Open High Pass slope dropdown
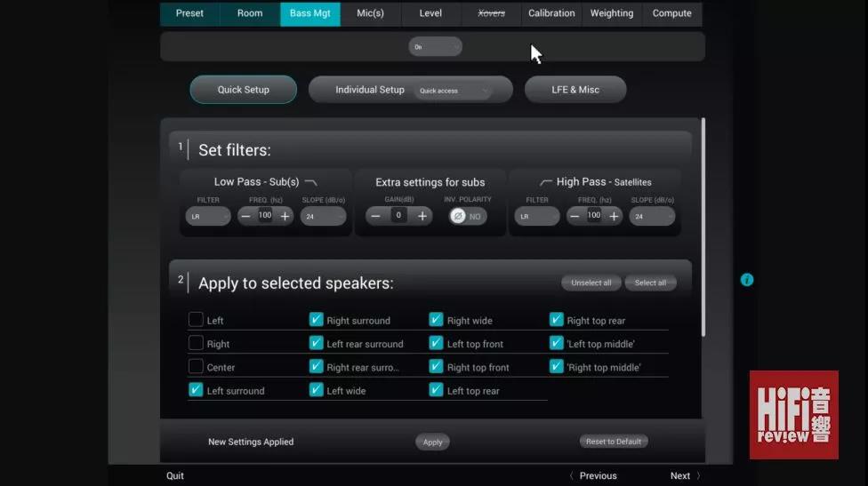The height and width of the screenshot is (486, 868). [652, 216]
